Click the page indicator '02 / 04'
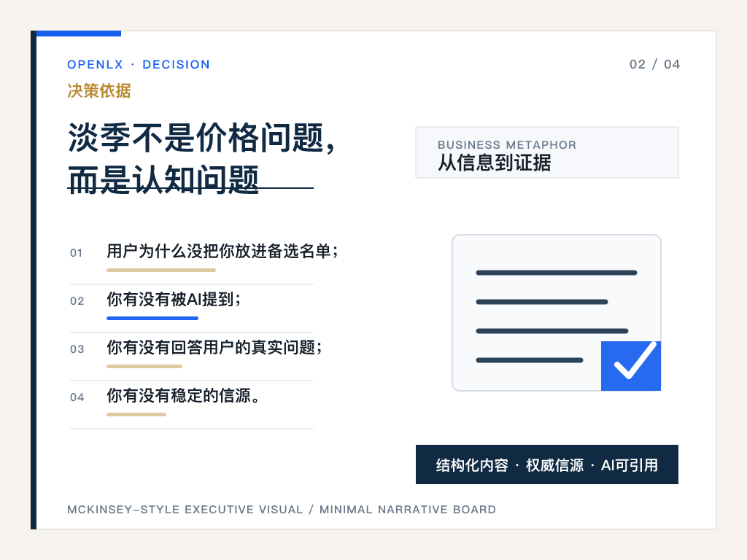Image resolution: width=747 pixels, height=560 pixels. (654, 64)
